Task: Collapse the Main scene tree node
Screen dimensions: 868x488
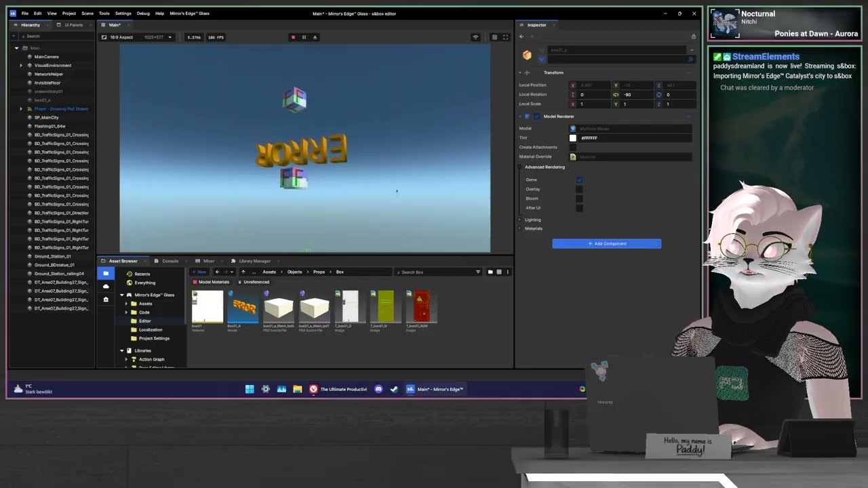Action: [16, 48]
